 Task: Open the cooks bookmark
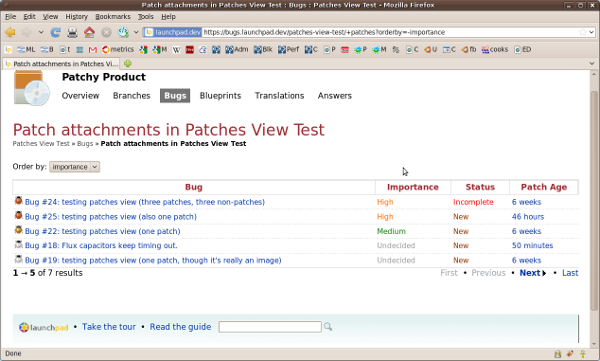495,49
